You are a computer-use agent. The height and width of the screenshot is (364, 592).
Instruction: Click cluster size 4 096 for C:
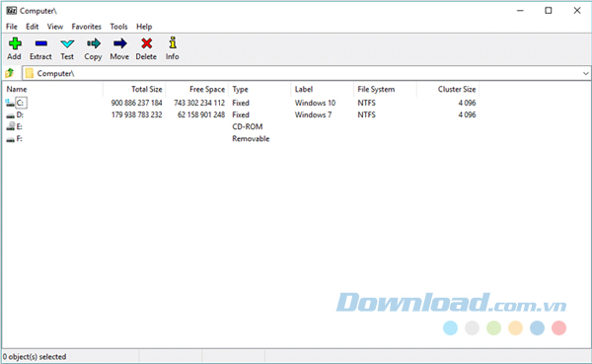[467, 103]
